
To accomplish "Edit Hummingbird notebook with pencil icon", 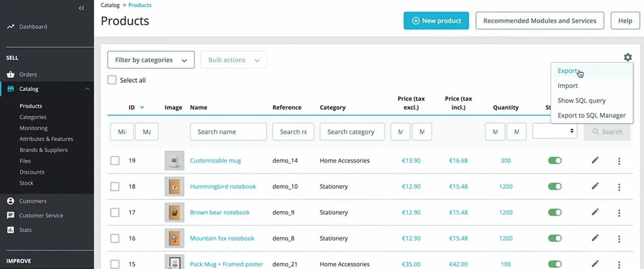I will 595,186.
